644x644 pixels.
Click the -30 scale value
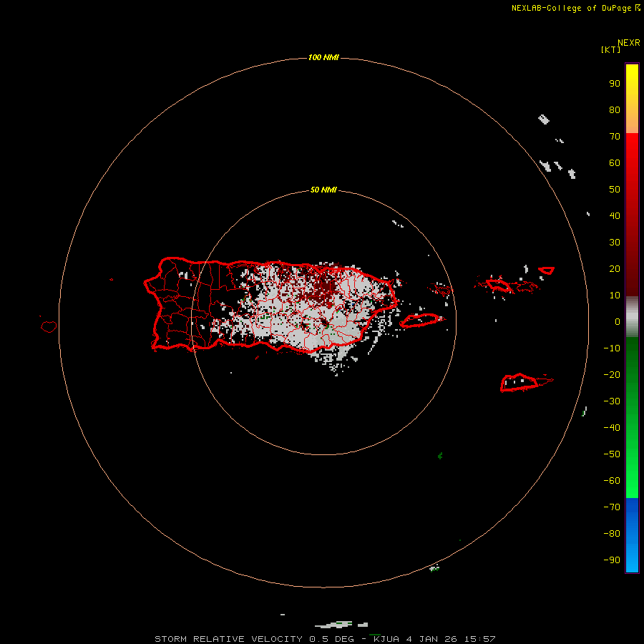[612, 401]
